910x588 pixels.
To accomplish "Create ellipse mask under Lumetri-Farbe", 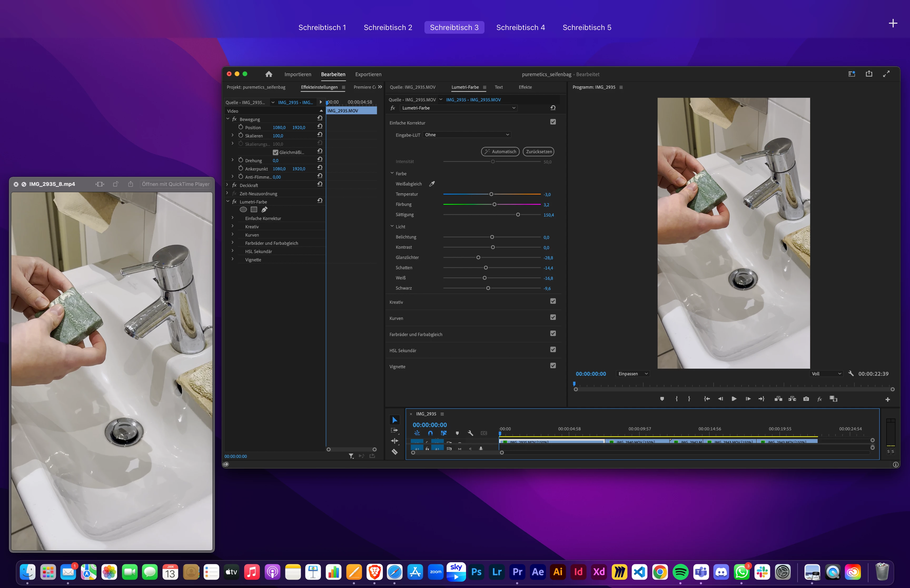I will click(x=243, y=209).
